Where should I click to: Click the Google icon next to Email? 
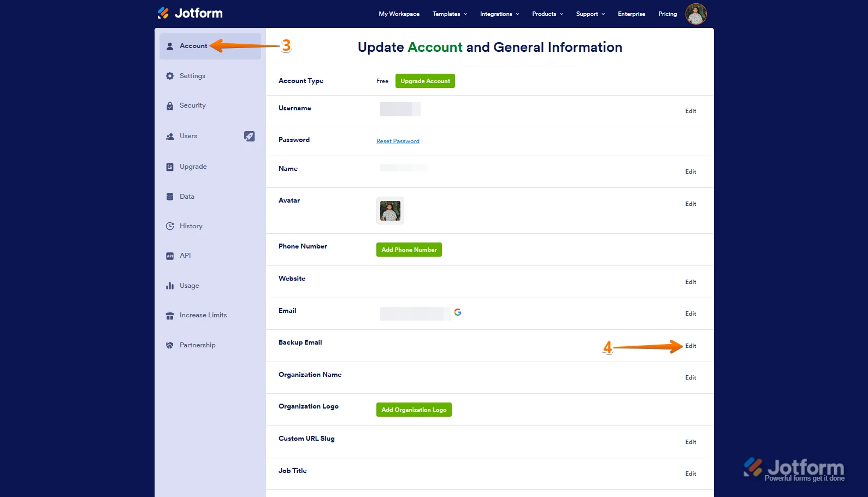(x=458, y=312)
